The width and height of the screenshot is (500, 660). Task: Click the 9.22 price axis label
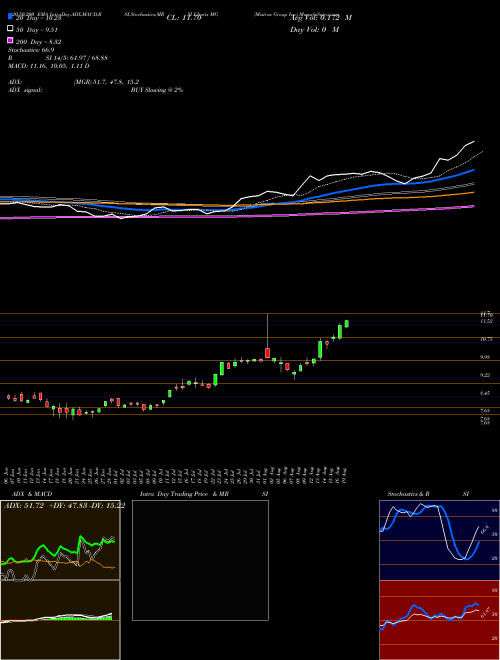(486, 375)
